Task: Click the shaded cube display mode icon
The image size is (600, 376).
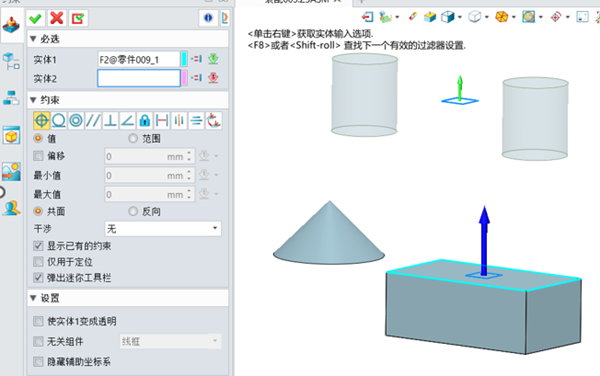Action: pos(447,17)
